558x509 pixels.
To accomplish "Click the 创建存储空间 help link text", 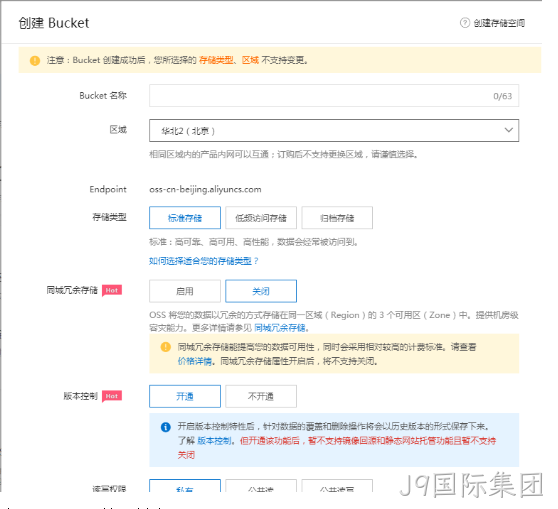I will [x=499, y=23].
